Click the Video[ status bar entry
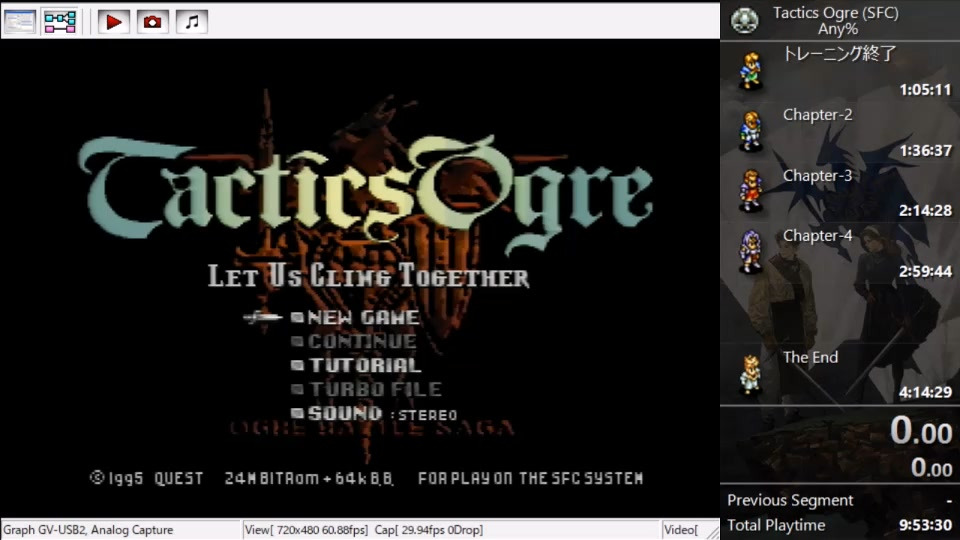 point(681,530)
